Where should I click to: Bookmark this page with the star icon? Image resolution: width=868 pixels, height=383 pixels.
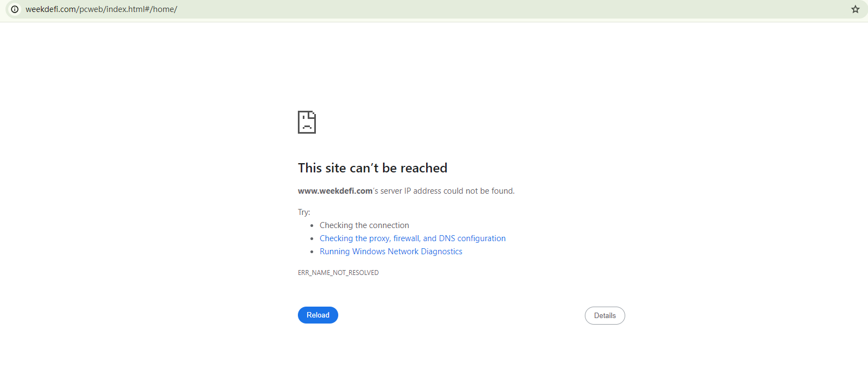pyautogui.click(x=855, y=9)
